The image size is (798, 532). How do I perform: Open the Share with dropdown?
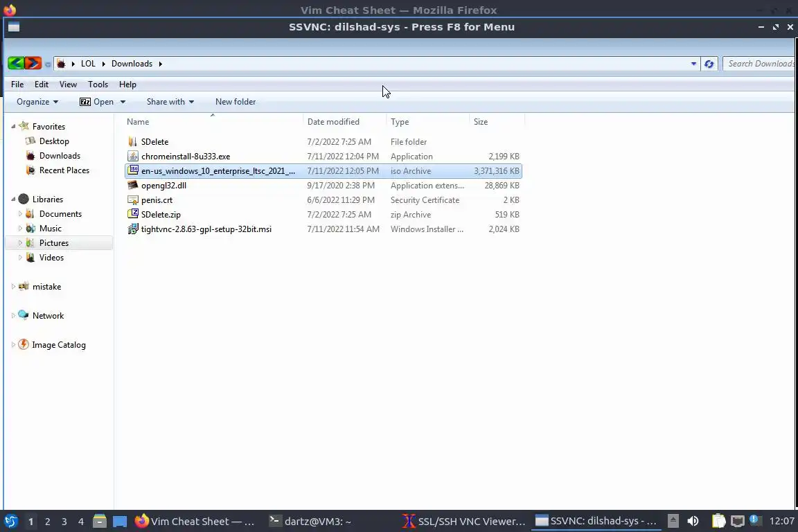170,102
